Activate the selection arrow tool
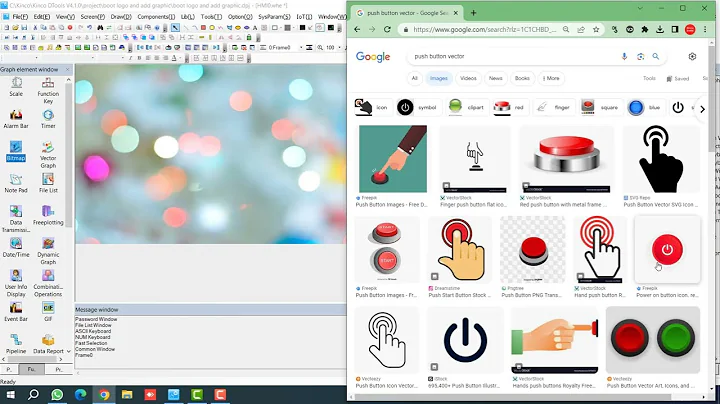Viewport: 720px width, 404px height. pyautogui.click(x=175, y=28)
